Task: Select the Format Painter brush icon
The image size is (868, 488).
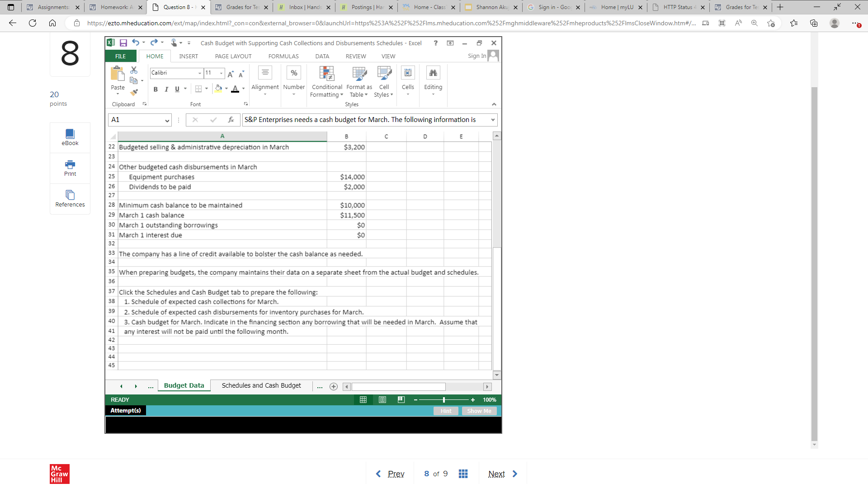Action: pyautogui.click(x=134, y=92)
